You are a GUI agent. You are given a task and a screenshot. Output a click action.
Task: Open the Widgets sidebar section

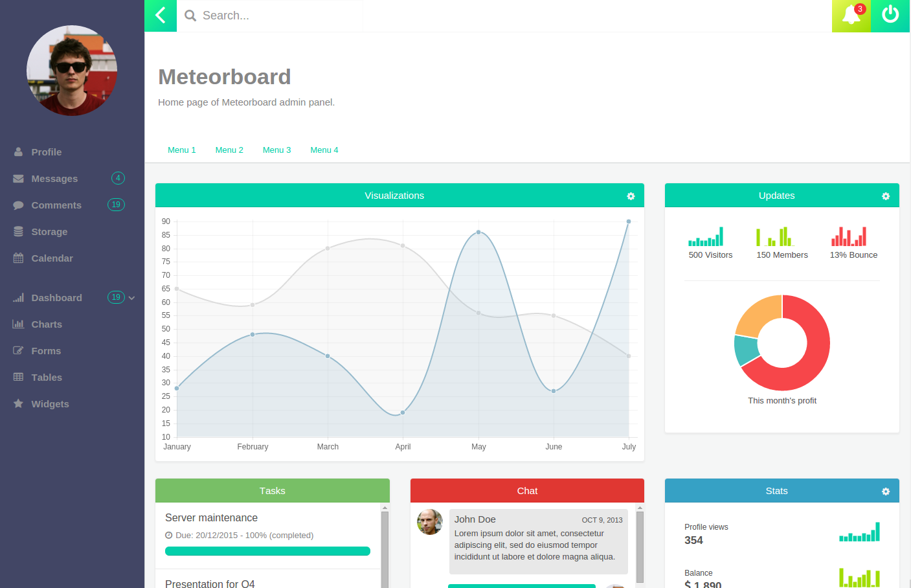50,404
